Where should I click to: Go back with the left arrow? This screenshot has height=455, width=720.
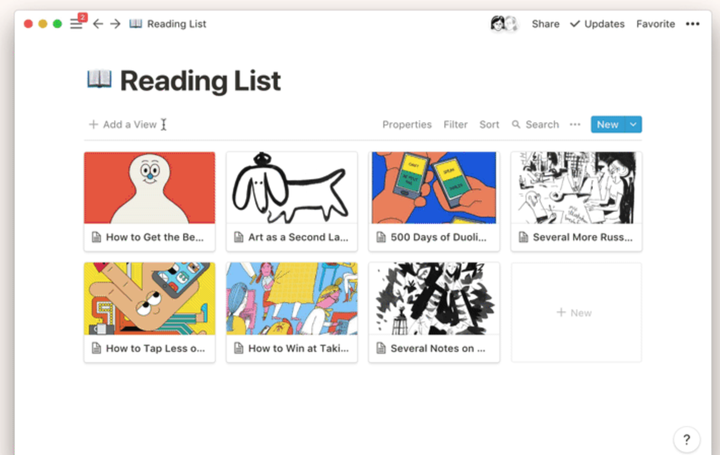tap(97, 24)
